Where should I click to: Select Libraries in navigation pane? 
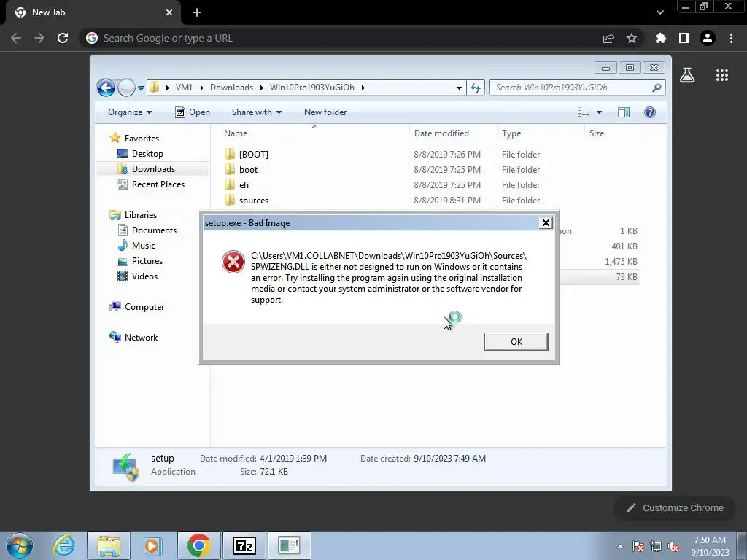click(141, 215)
